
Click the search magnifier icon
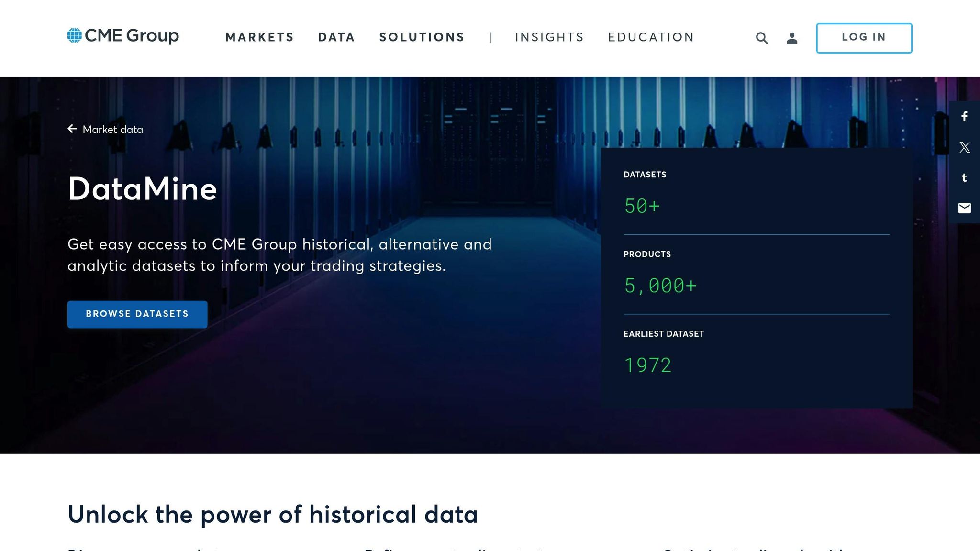pyautogui.click(x=762, y=38)
